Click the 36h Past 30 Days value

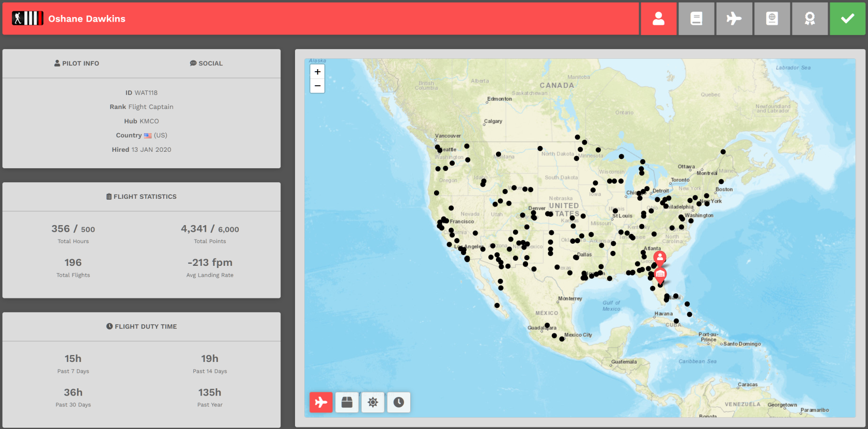click(x=73, y=393)
